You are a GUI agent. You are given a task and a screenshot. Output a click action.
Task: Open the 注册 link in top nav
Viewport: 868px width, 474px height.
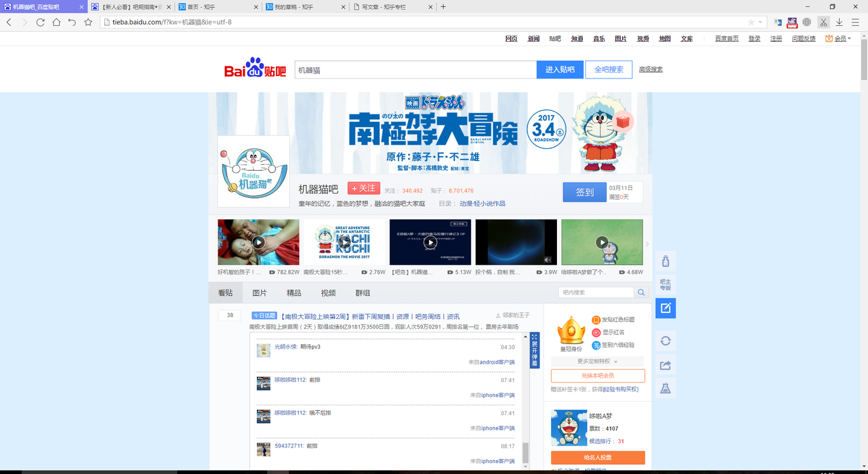776,39
